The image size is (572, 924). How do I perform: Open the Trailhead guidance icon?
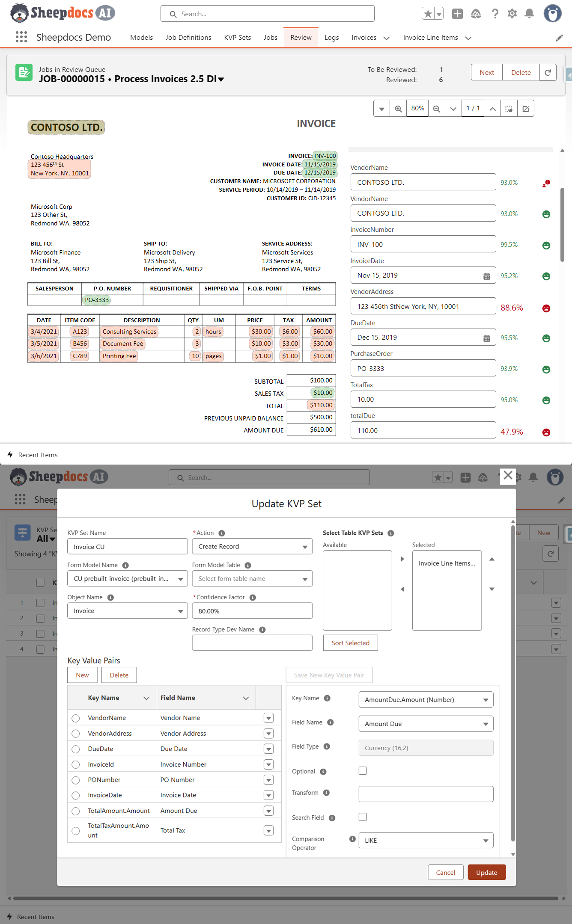476,14
